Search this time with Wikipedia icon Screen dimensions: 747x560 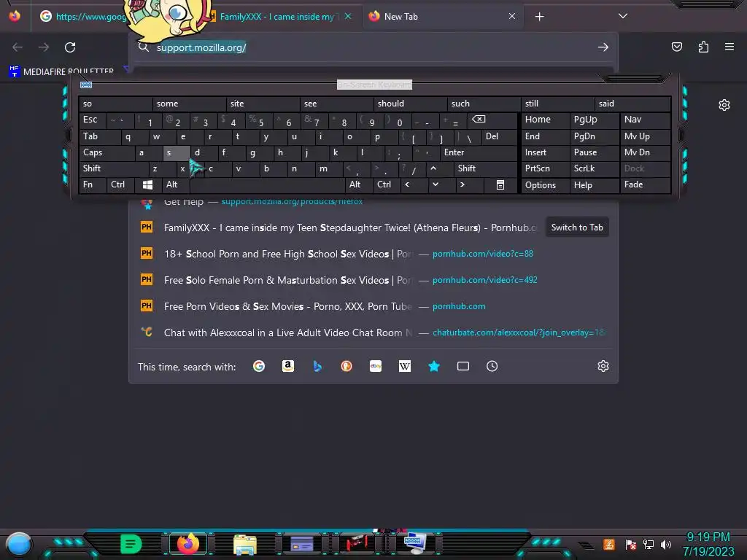click(404, 366)
